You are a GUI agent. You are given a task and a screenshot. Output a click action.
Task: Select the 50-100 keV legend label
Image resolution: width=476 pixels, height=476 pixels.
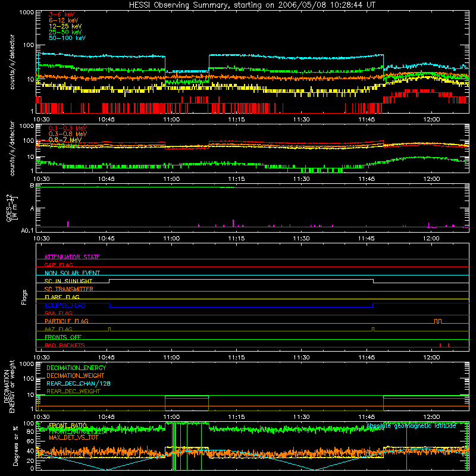(x=67, y=38)
